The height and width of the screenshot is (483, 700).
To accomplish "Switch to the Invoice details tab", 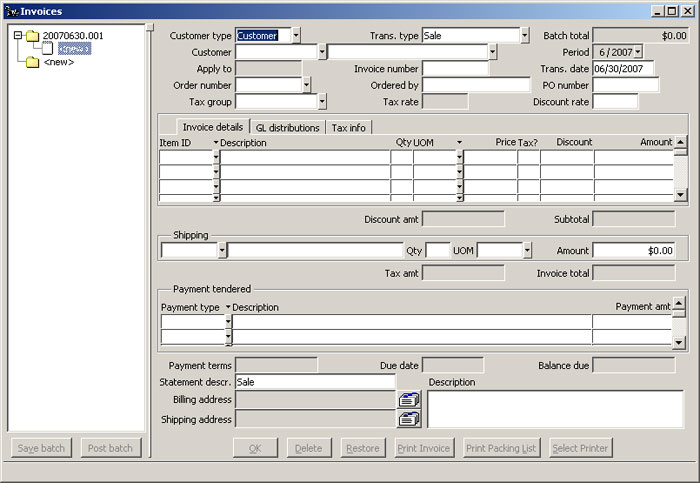I will pos(212,127).
